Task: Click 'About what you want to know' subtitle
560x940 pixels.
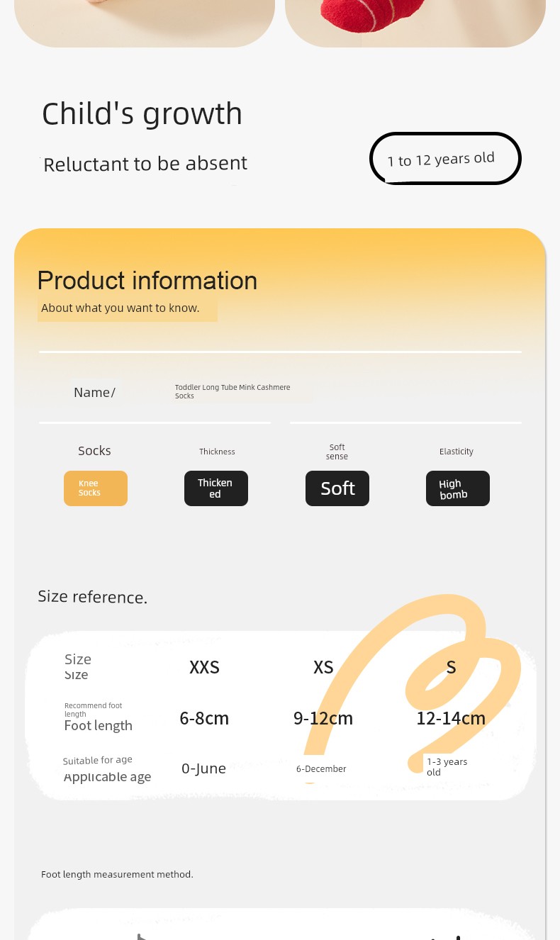Action: click(121, 308)
